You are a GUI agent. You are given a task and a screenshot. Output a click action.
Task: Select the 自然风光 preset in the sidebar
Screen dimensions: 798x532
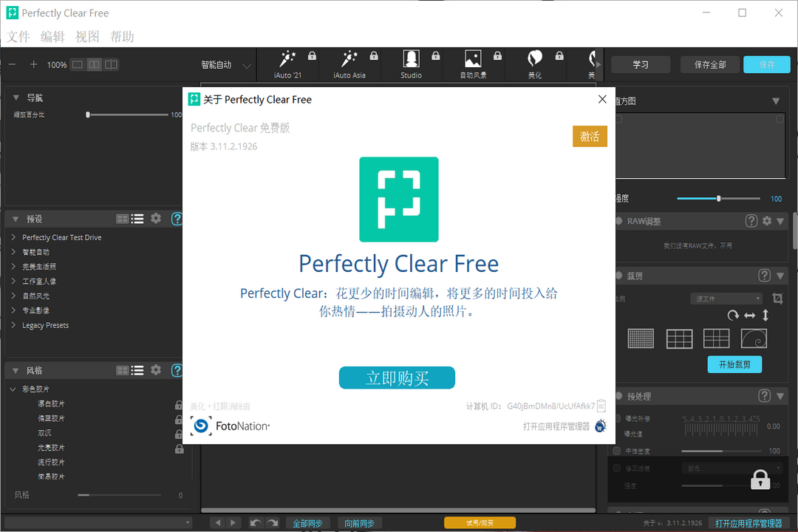click(x=35, y=296)
